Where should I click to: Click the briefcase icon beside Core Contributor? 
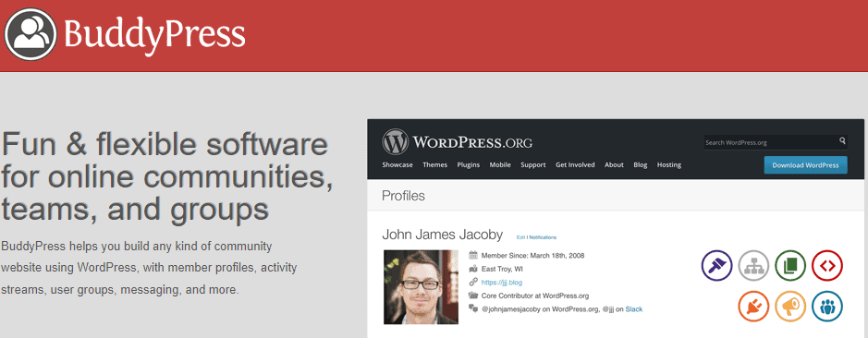tap(473, 296)
